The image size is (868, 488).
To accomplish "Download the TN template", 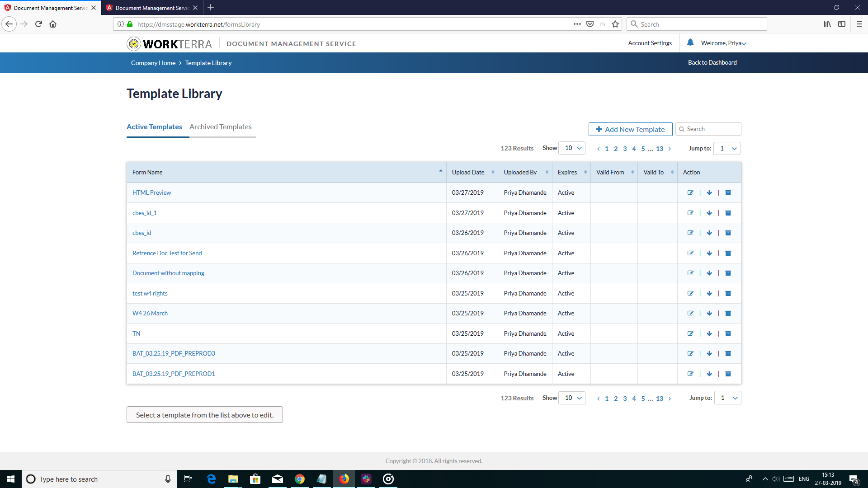I will tap(709, 333).
